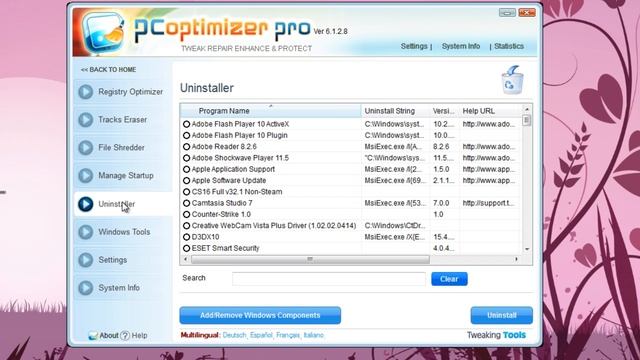The image size is (640, 360).
Task: Click the vertical scrollbar thumb
Action: 527,120
